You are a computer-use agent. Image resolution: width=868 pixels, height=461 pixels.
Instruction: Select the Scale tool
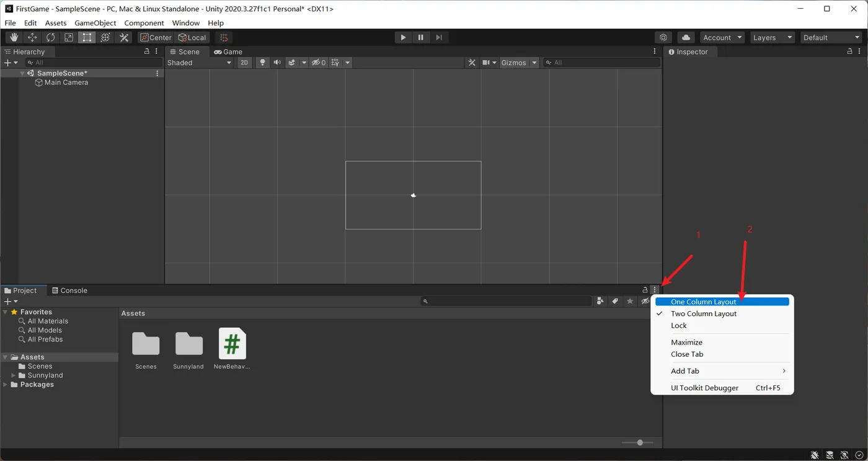pyautogui.click(x=69, y=38)
